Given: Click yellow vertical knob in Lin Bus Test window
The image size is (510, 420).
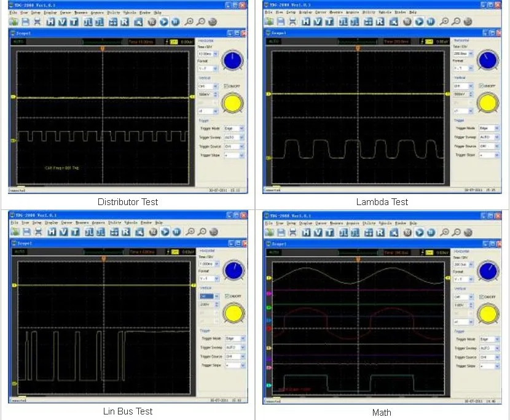Looking at the screenshot, I should pos(233,313).
